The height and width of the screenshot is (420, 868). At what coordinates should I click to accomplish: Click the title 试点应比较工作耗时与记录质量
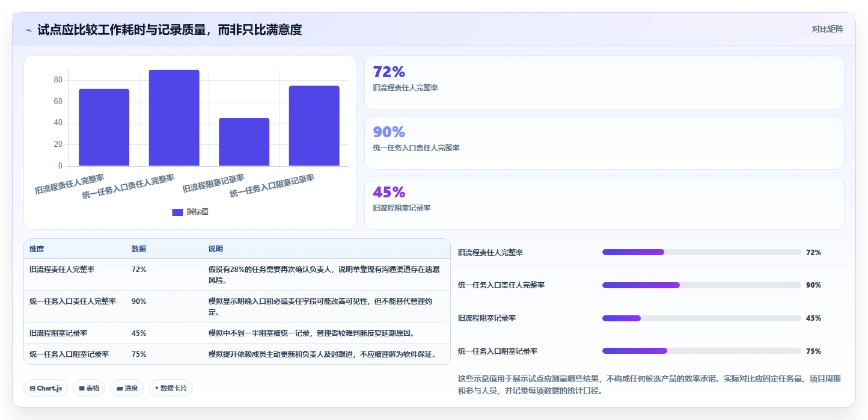170,29
